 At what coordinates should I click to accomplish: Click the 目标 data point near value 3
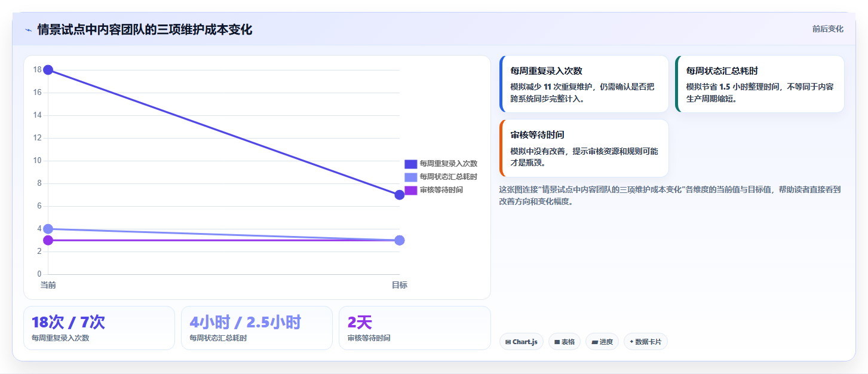pos(400,240)
